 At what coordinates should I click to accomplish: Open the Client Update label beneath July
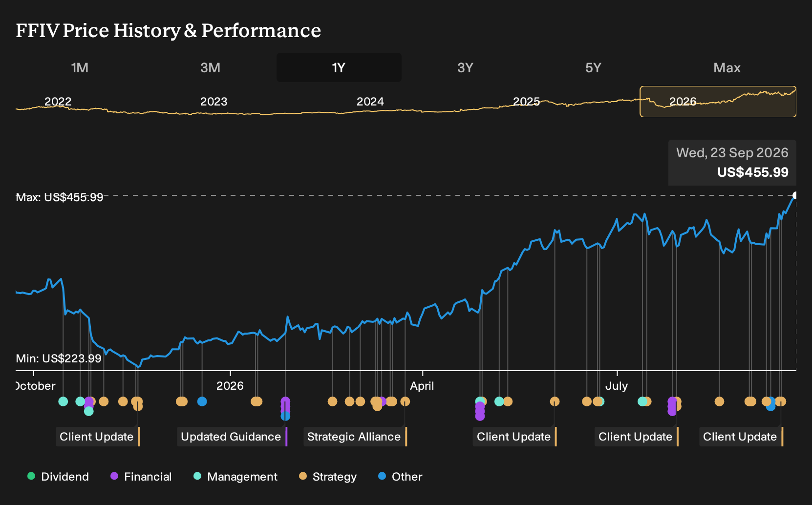click(x=637, y=437)
